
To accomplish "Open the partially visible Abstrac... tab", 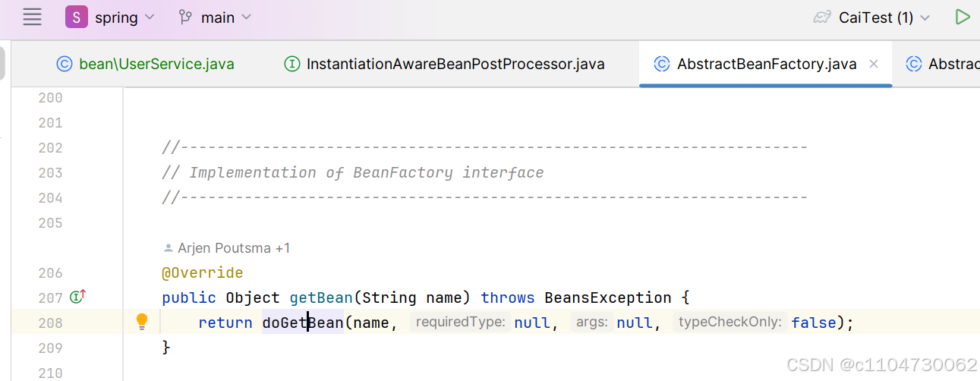I will tap(941, 64).
